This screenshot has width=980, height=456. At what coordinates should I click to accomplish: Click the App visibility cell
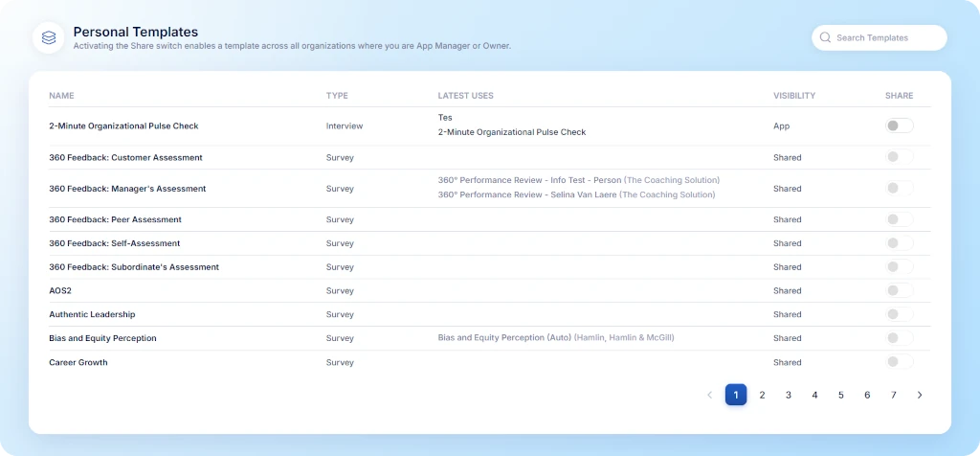click(781, 125)
